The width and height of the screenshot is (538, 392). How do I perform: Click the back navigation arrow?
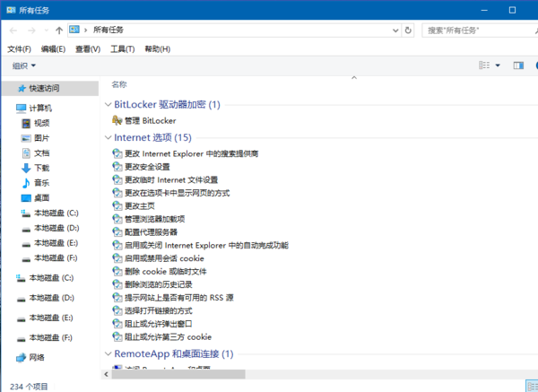click(x=13, y=30)
